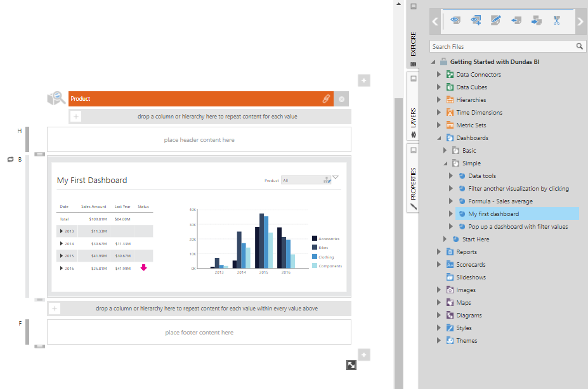Open the Product "All" filter dropdown
This screenshot has width=588, height=389.
tap(325, 180)
